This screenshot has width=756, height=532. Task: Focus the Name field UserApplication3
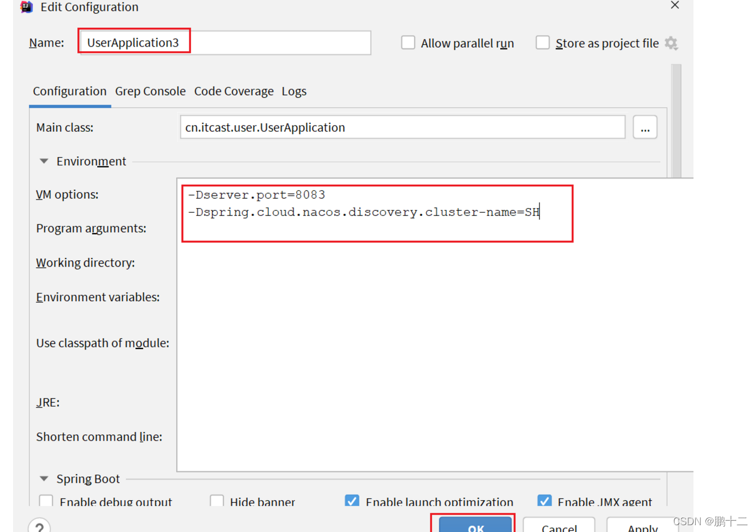[x=226, y=43]
